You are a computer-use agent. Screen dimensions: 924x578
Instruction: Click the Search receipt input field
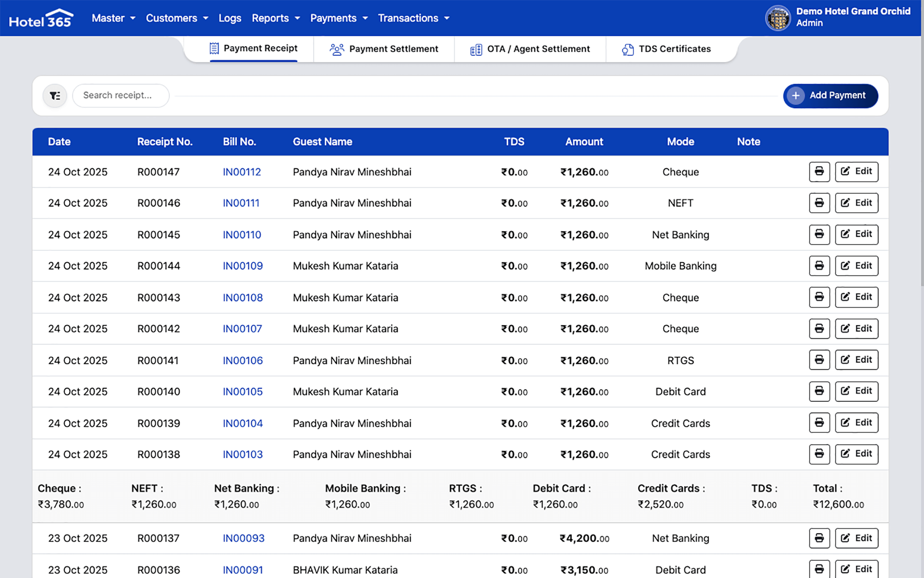tap(121, 96)
